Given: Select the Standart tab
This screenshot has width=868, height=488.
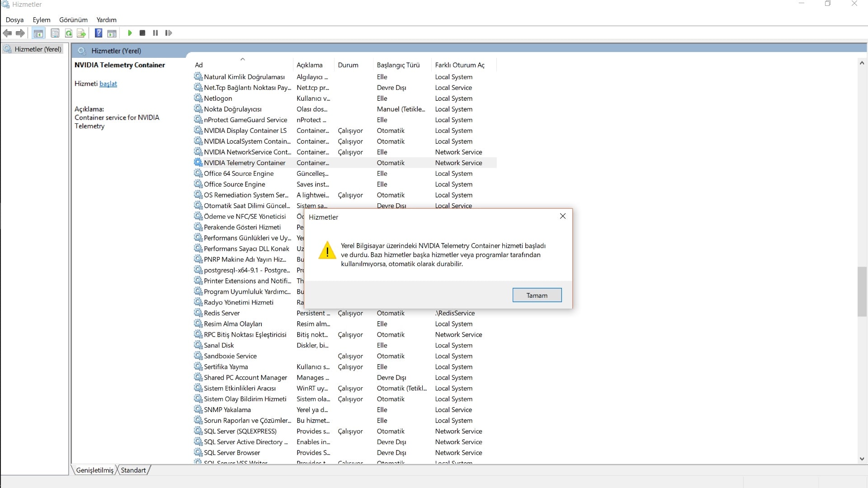Looking at the screenshot, I should pos(133,470).
